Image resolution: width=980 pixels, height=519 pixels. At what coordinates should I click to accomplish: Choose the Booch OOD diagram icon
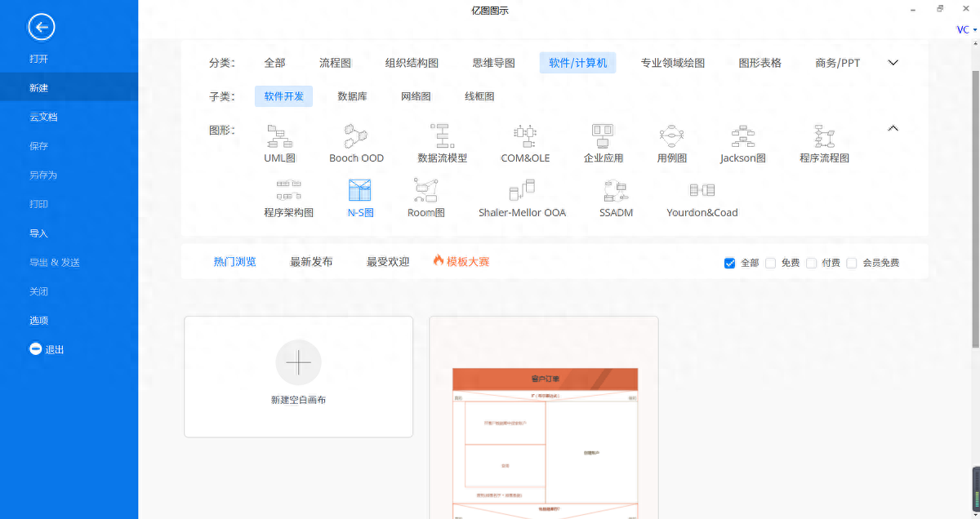(356, 135)
